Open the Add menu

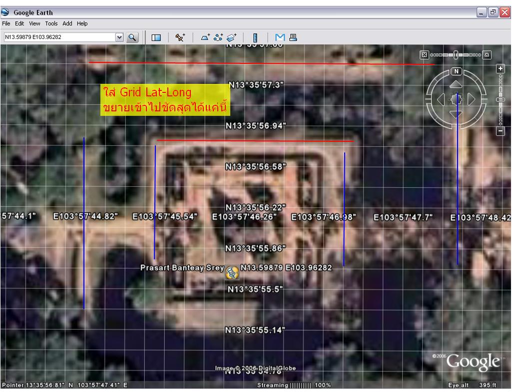tap(67, 23)
